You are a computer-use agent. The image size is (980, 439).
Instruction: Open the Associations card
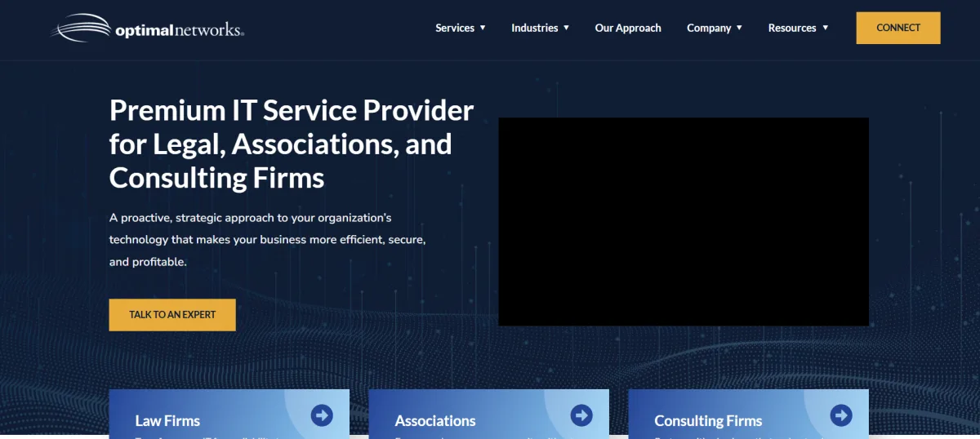(488, 414)
